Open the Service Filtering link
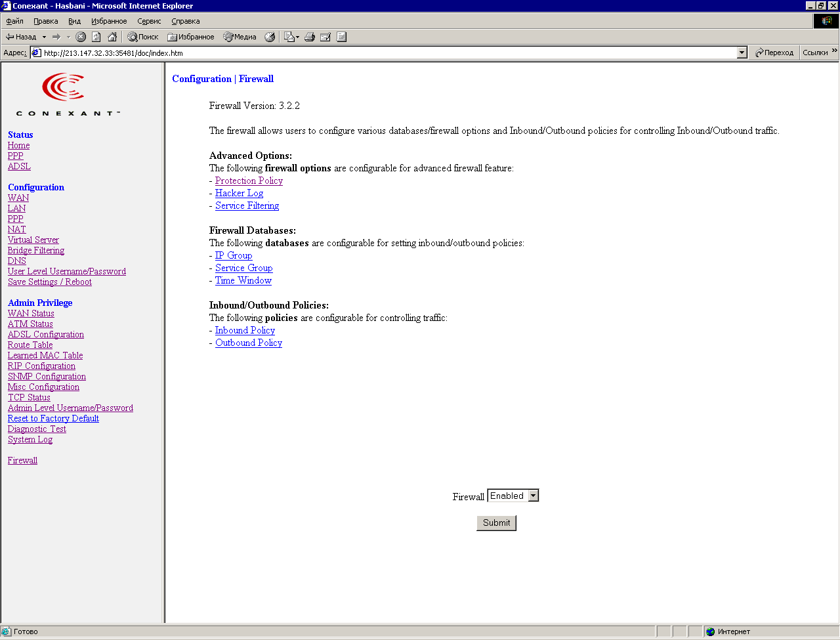This screenshot has height=640, width=840. [x=247, y=205]
